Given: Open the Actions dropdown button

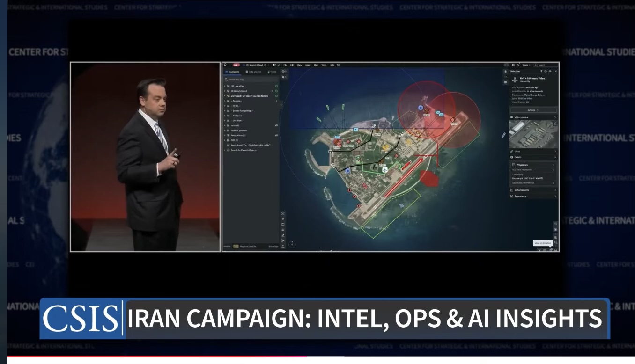Looking at the screenshot, I should click(533, 110).
